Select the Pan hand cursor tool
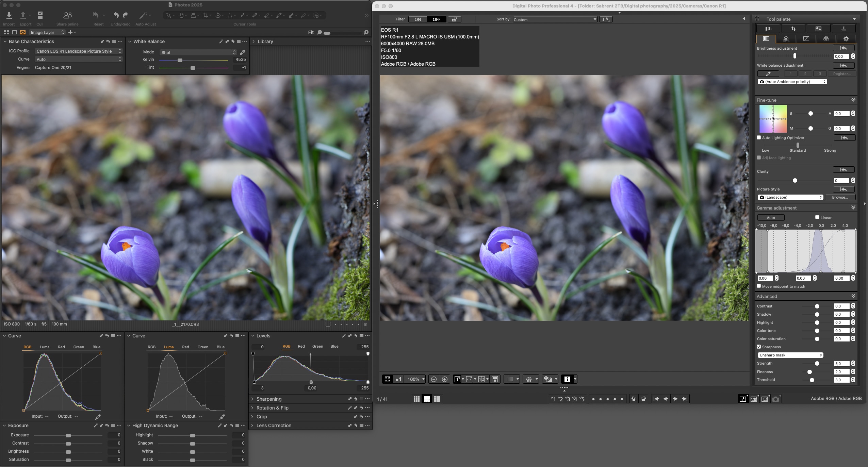The height and width of the screenshot is (467, 868). pos(181,15)
